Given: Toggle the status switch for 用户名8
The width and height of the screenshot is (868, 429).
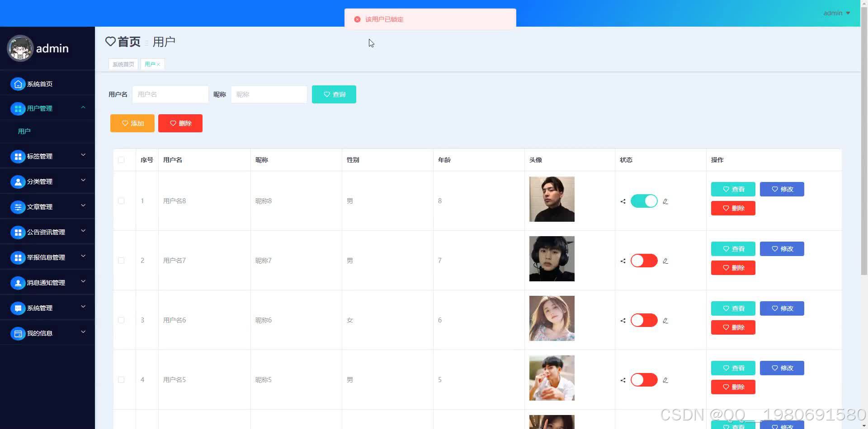Looking at the screenshot, I should tap(644, 201).
